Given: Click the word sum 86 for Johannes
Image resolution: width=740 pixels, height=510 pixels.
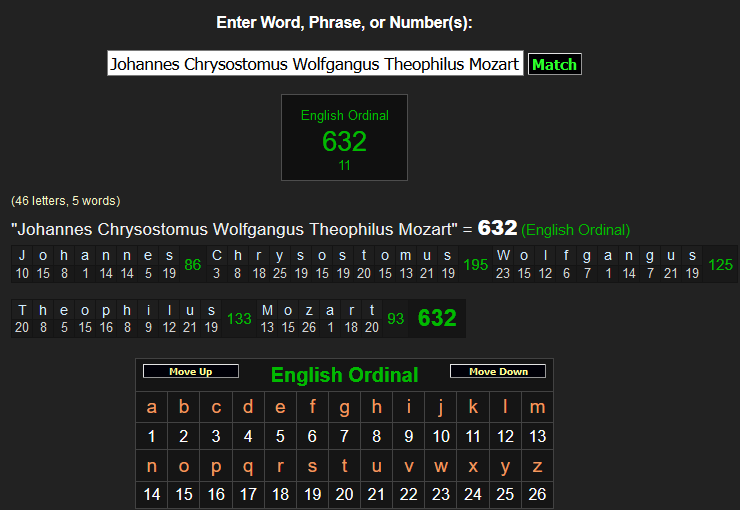Looking at the screenshot, I should coord(193,265).
